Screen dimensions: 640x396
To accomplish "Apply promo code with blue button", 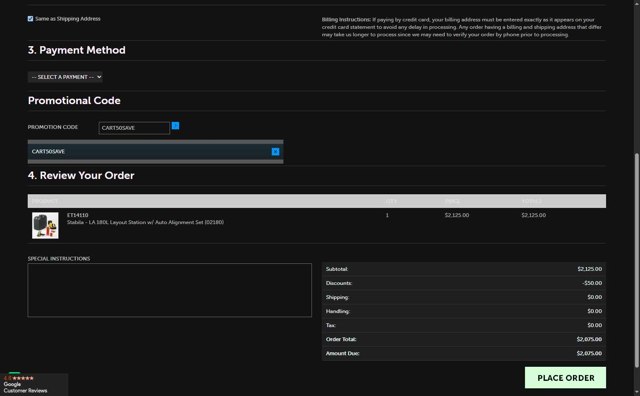I will coord(176,126).
